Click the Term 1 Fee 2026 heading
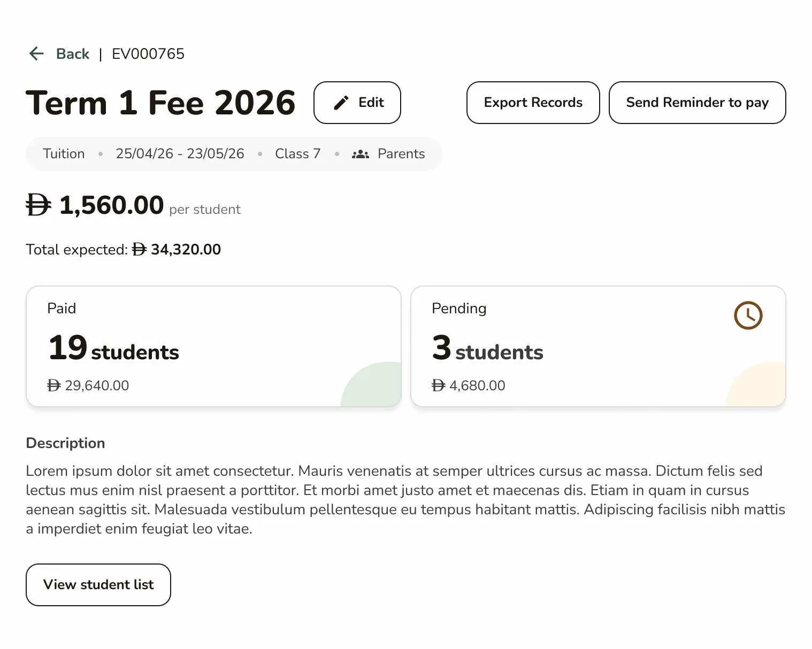 coord(160,103)
